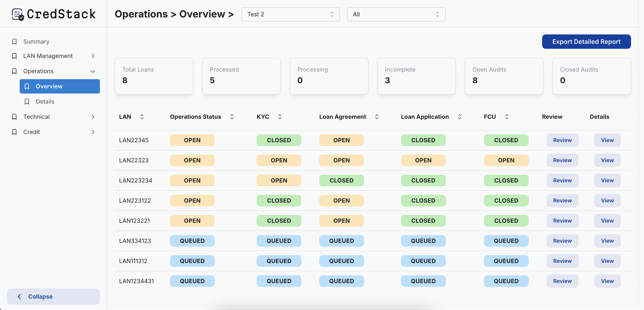
Task: Select the bookmark icon beside Summary
Action: pyautogui.click(x=14, y=41)
